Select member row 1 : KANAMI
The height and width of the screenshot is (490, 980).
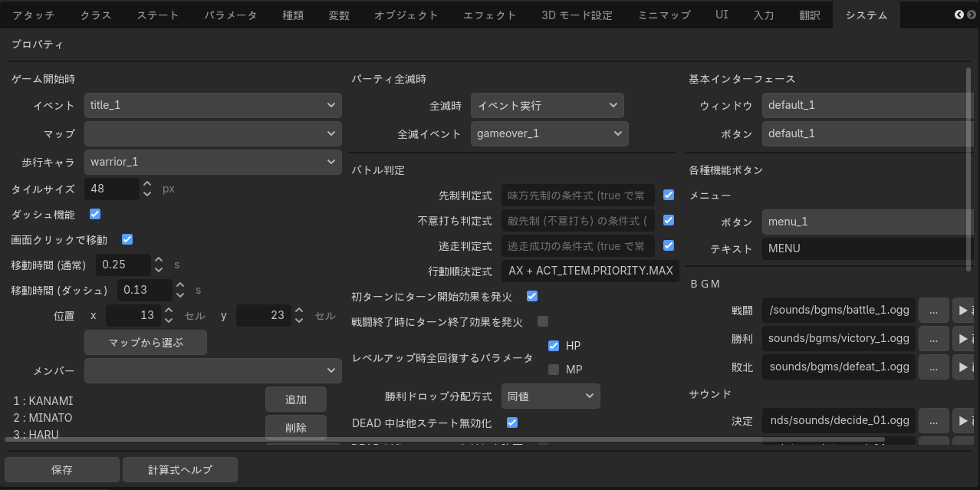(44, 400)
